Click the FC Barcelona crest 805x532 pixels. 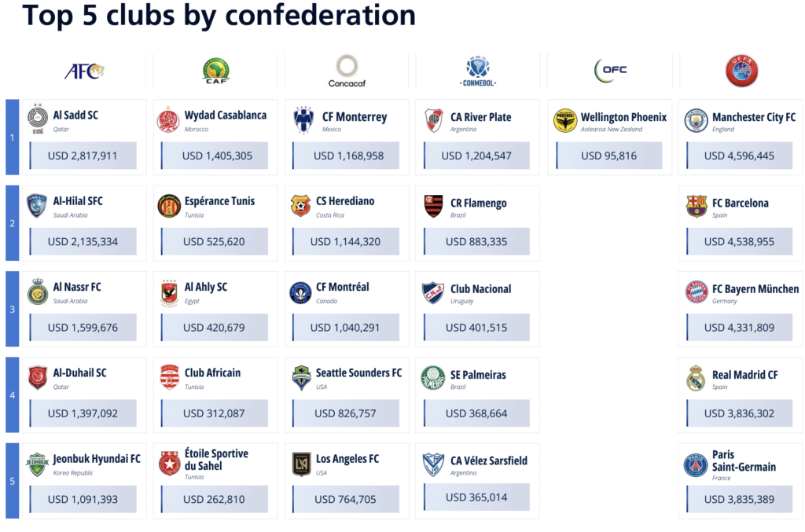(x=697, y=206)
